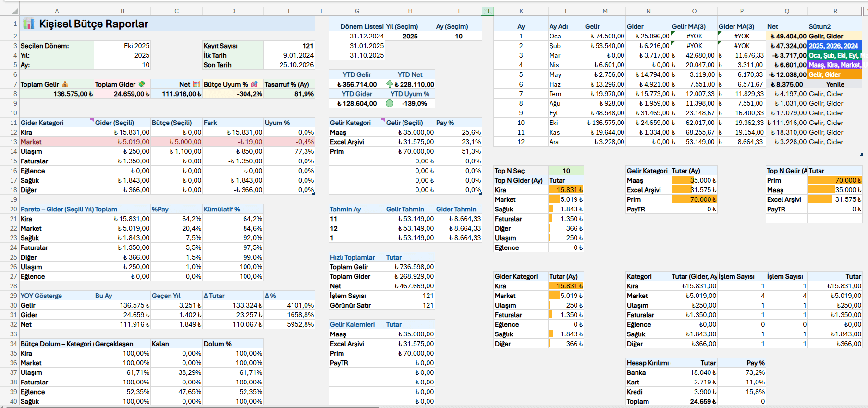Click the Yıl (Seçim) value cell showing 2025
The height and width of the screenshot is (408, 868).
click(410, 36)
